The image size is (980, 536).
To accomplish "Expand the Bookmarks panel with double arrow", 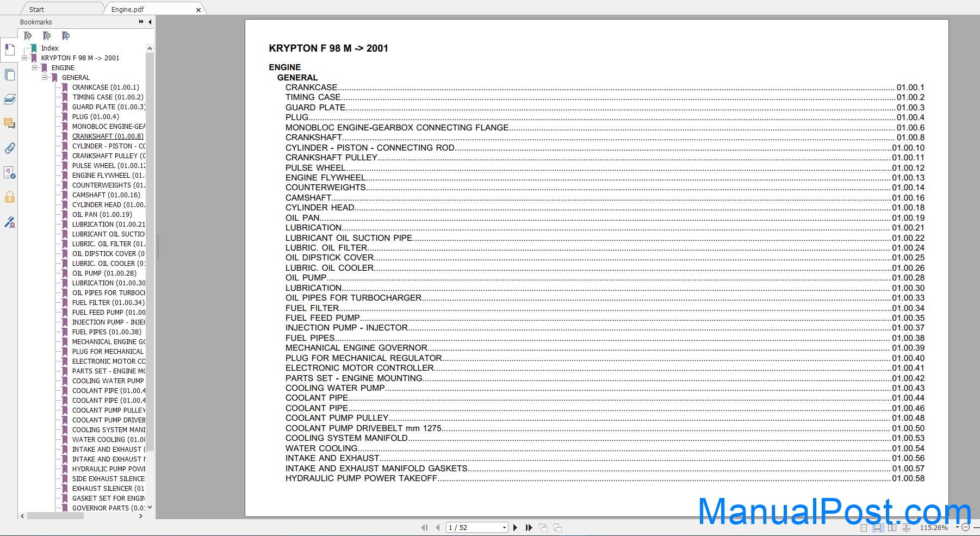I will click(x=141, y=22).
